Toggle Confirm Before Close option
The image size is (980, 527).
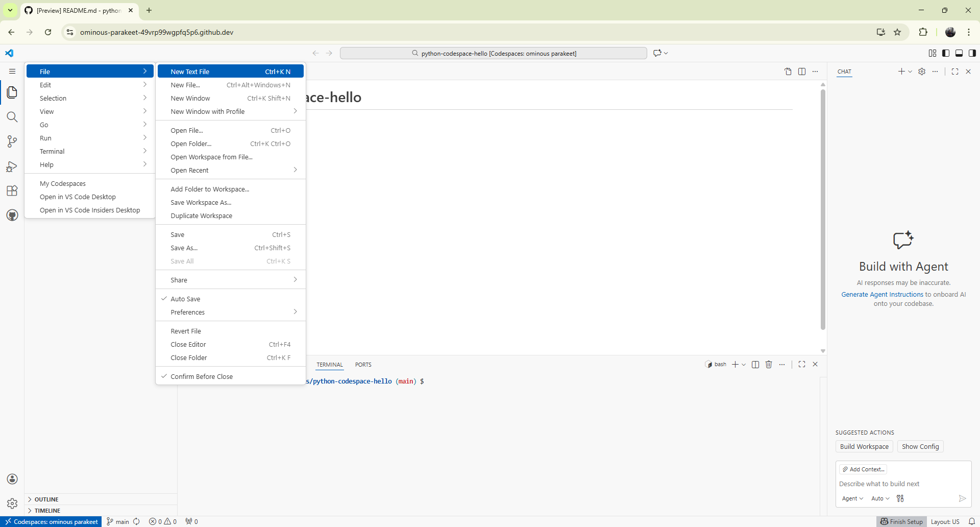click(231, 376)
